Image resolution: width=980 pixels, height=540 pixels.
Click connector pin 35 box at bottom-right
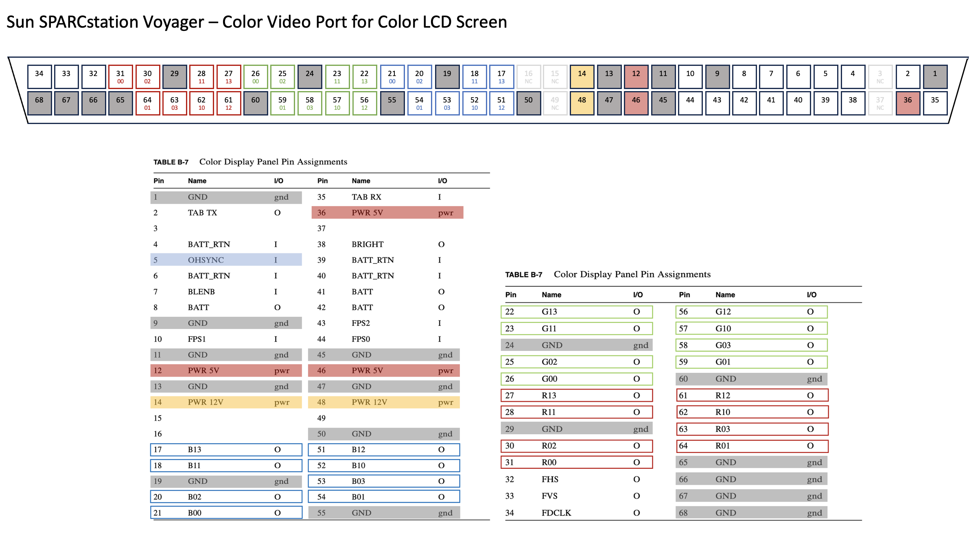[935, 103]
